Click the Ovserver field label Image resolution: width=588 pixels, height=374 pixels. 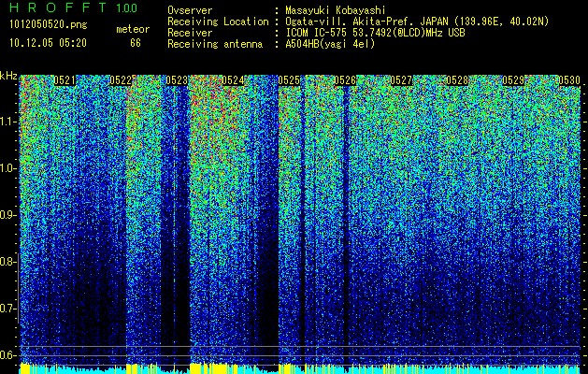(190, 11)
